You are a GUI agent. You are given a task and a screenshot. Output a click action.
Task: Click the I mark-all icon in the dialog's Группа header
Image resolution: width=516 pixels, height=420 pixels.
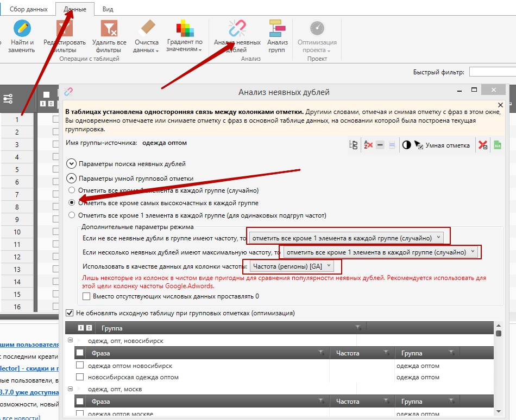(81, 328)
